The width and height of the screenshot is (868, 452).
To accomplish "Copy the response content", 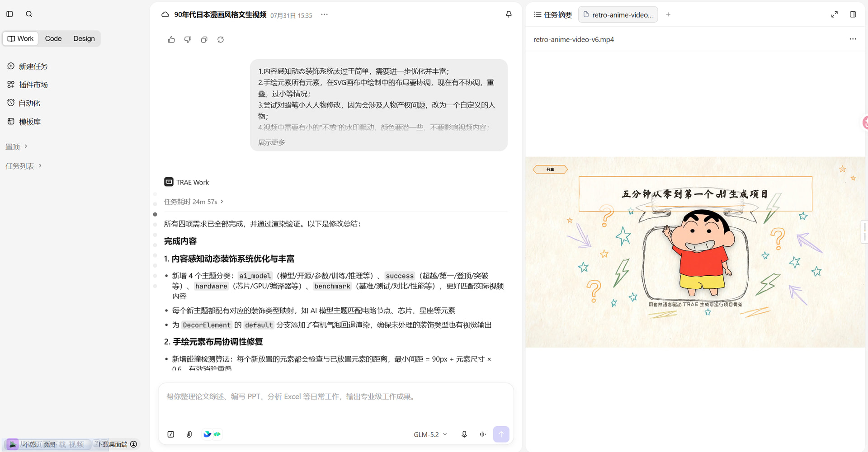I will tap(204, 40).
